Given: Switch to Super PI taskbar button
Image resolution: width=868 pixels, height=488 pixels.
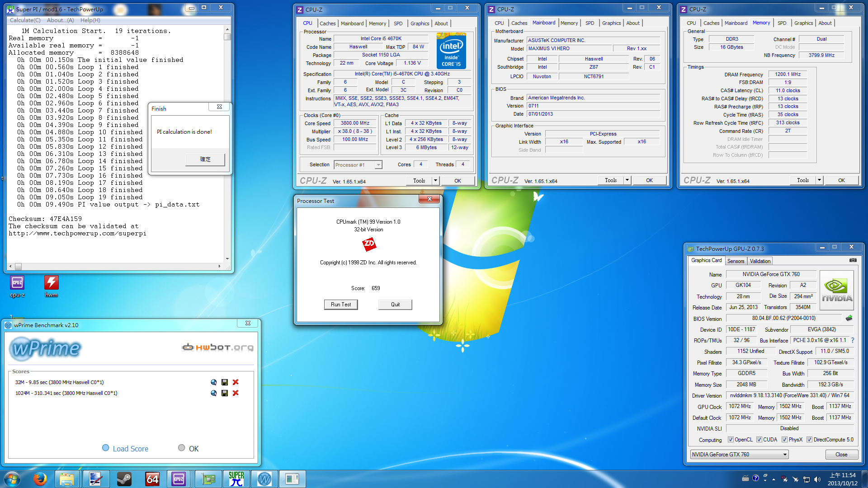Looking at the screenshot, I should click(x=236, y=479).
